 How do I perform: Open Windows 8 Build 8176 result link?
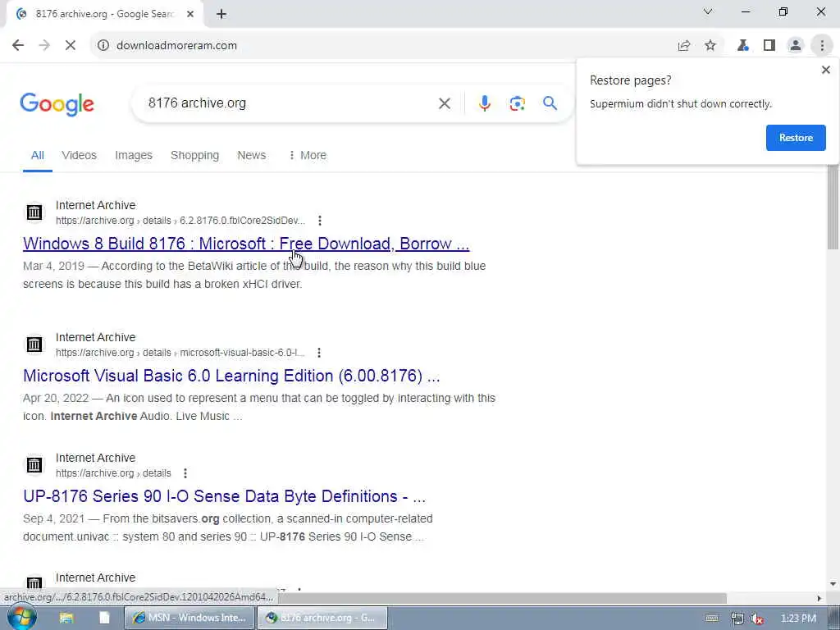(246, 244)
